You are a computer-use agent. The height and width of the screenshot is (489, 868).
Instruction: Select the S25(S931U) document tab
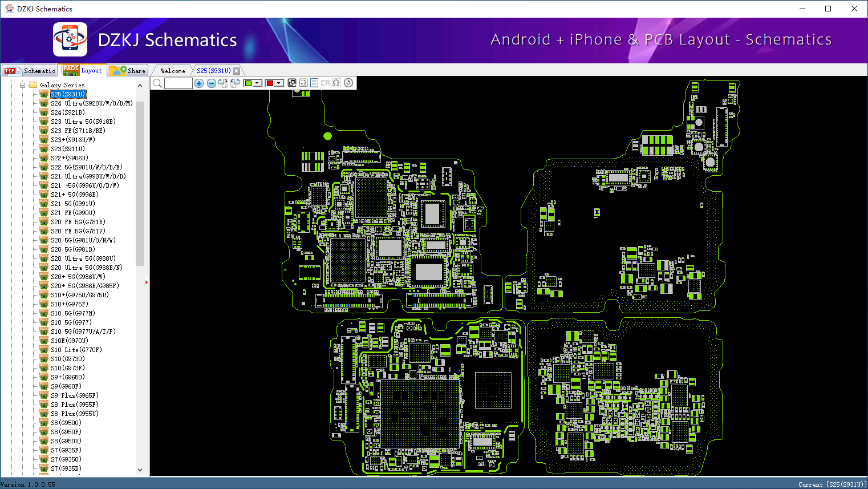point(214,71)
